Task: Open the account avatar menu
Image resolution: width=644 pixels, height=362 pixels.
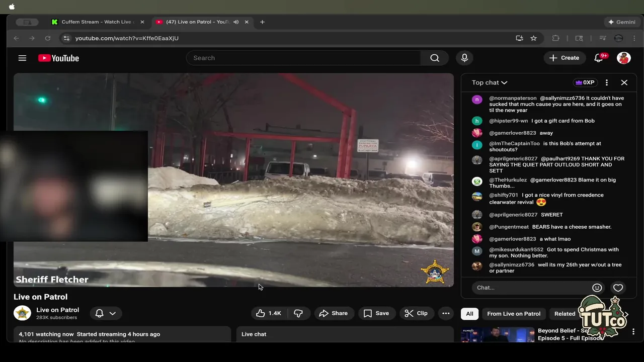Action: [624, 58]
